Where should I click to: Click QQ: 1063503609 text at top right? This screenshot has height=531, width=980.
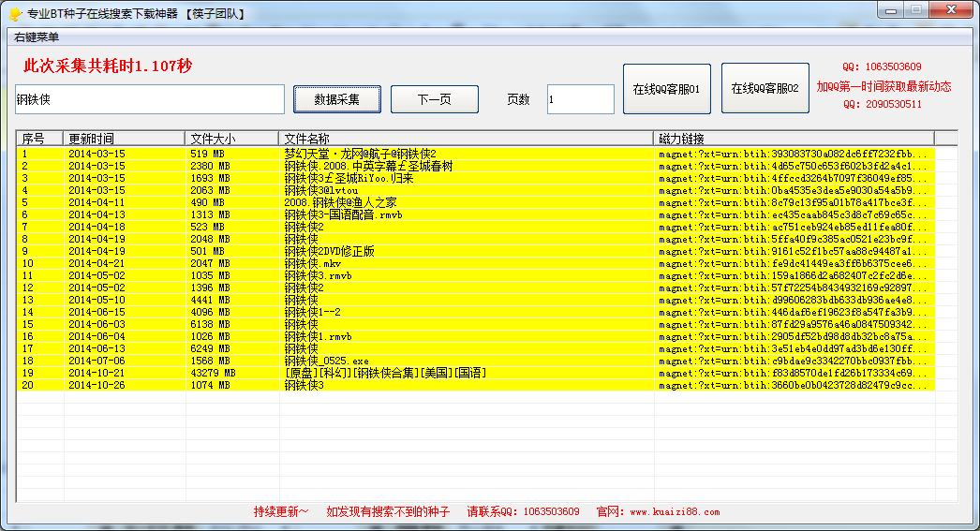[882, 66]
